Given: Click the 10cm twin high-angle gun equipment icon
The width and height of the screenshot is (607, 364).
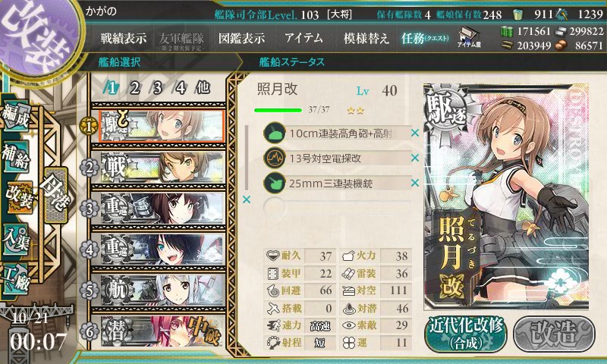Looking at the screenshot, I should pyautogui.click(x=275, y=133).
